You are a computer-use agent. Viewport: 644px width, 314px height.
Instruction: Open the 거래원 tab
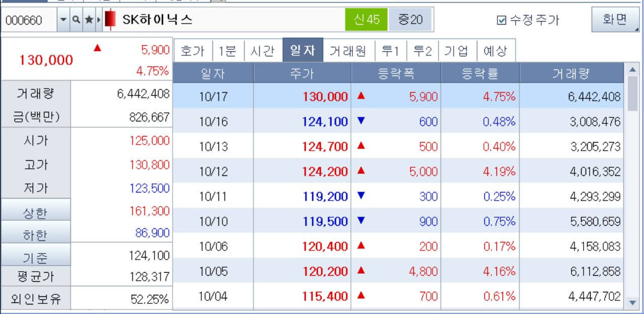coord(348,51)
